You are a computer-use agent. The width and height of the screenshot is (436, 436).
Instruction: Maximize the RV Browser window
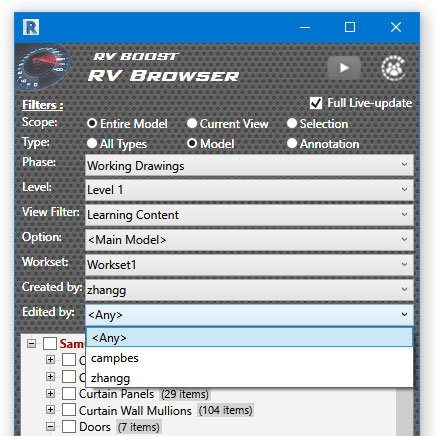[350, 27]
